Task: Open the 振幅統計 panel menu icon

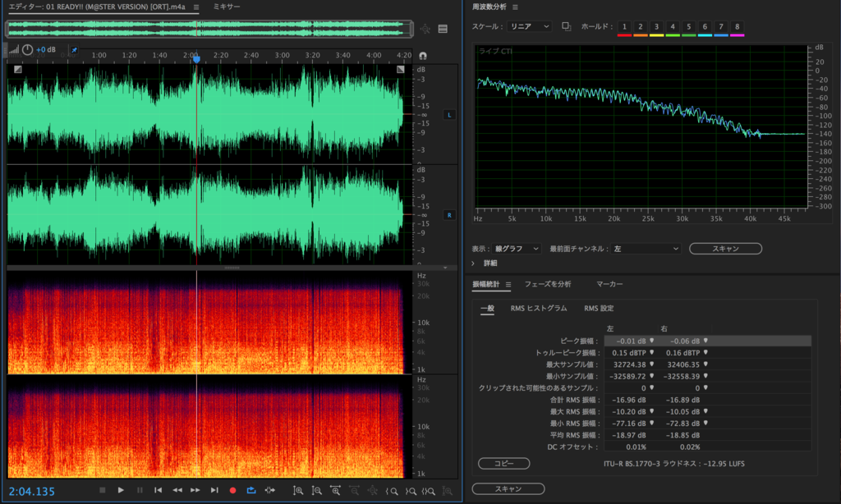Action: tap(508, 285)
